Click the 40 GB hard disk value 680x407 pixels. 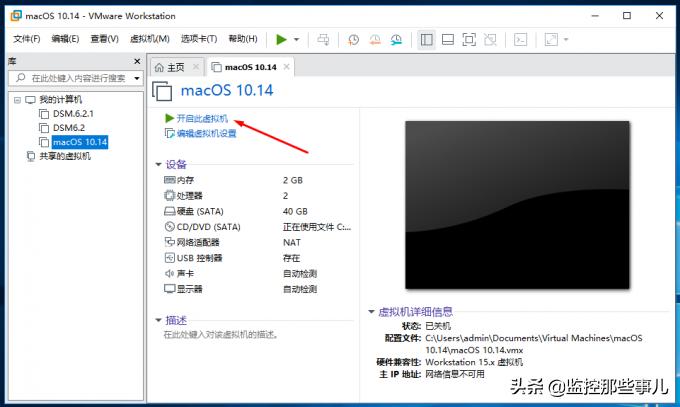point(295,211)
